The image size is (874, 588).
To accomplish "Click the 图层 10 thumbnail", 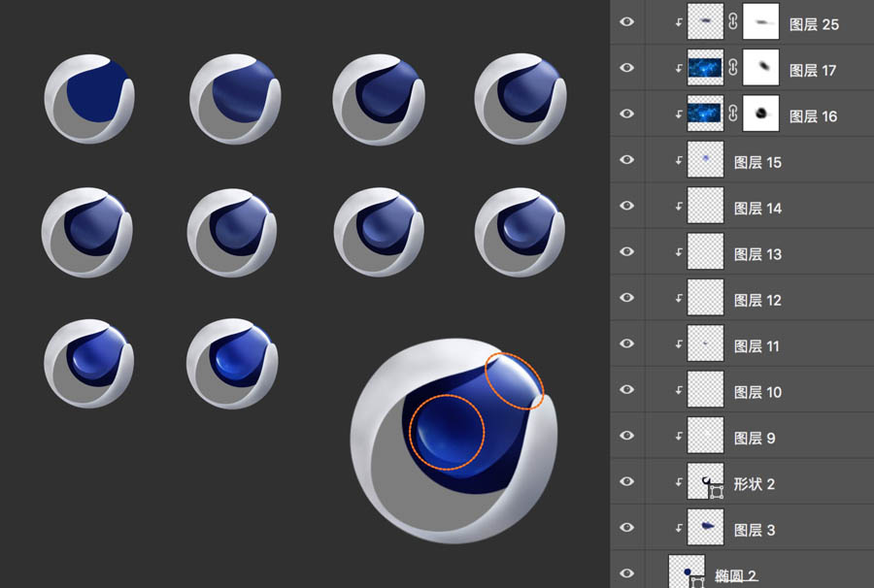I will coord(706,389).
